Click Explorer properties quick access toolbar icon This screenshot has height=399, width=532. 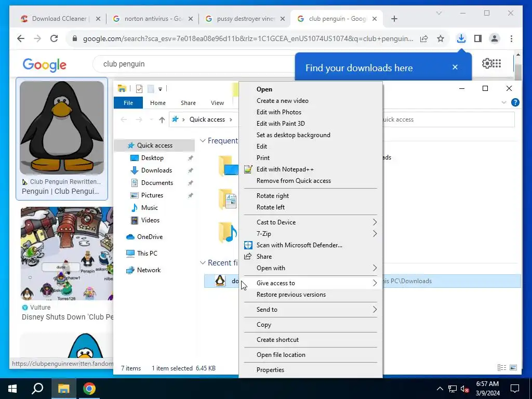(139, 89)
